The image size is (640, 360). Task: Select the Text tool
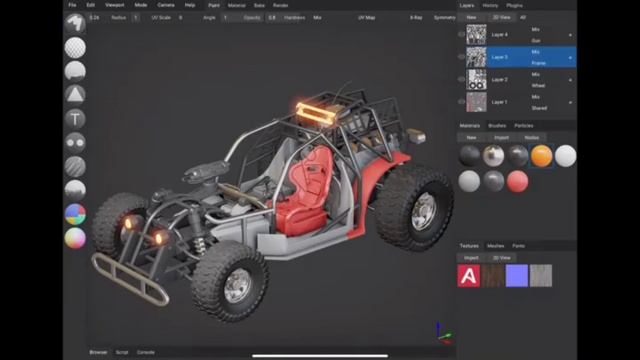[x=75, y=119]
